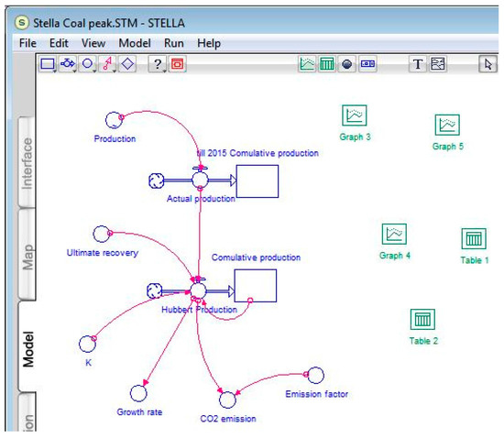Select the Text box T tool
Screen dimensions: 504x438
418,64
